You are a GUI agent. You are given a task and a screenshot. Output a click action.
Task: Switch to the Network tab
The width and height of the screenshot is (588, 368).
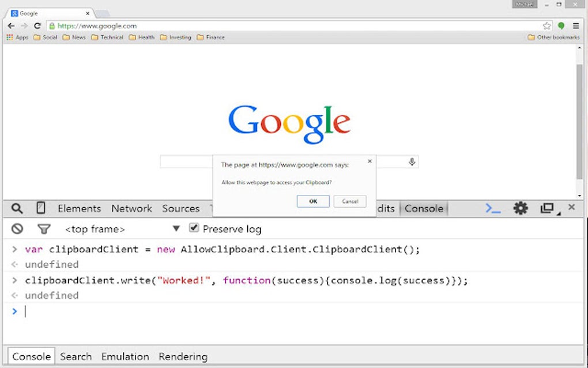pyautogui.click(x=131, y=208)
